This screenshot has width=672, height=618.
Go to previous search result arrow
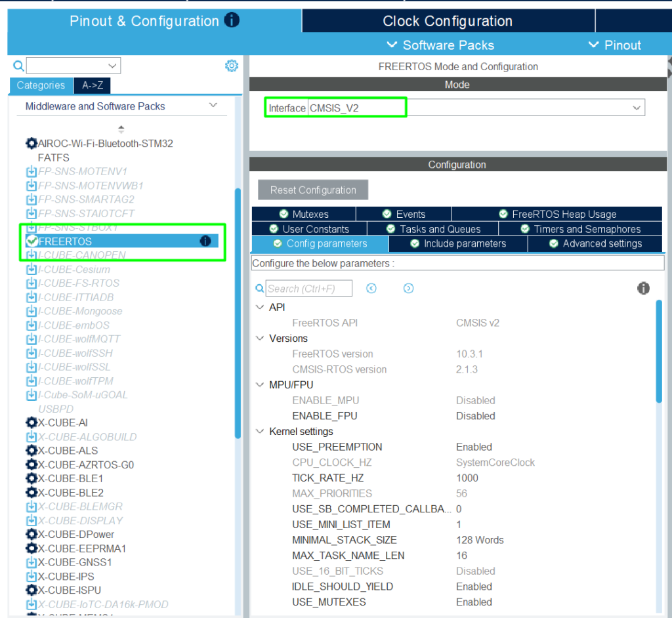[x=371, y=289]
